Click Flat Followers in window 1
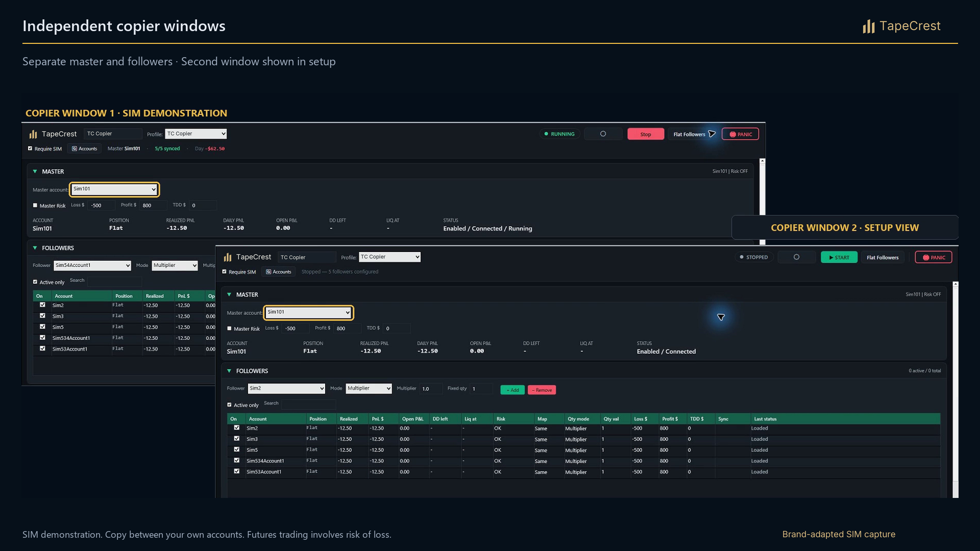The height and width of the screenshot is (551, 980). coord(689,134)
